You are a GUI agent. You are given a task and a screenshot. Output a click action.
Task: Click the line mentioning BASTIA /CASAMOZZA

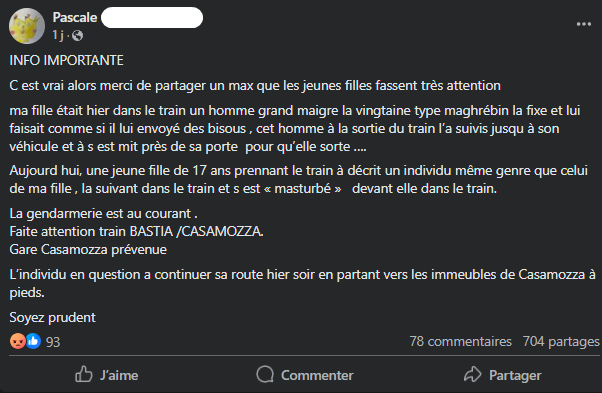[136, 231]
